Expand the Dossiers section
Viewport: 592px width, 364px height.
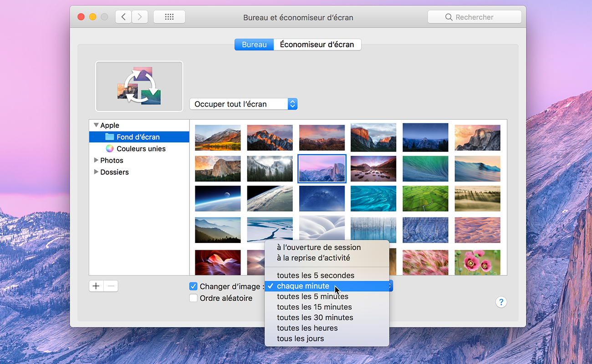pyautogui.click(x=96, y=172)
